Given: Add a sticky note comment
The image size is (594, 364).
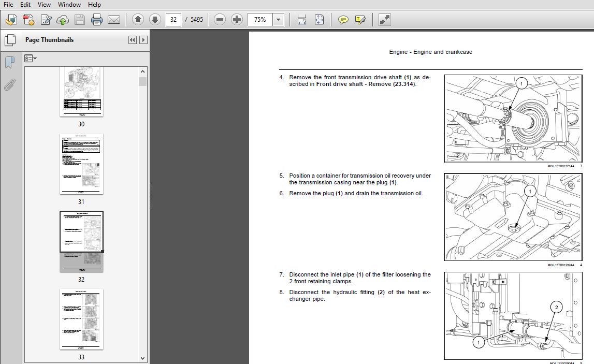Looking at the screenshot, I should [x=343, y=20].
